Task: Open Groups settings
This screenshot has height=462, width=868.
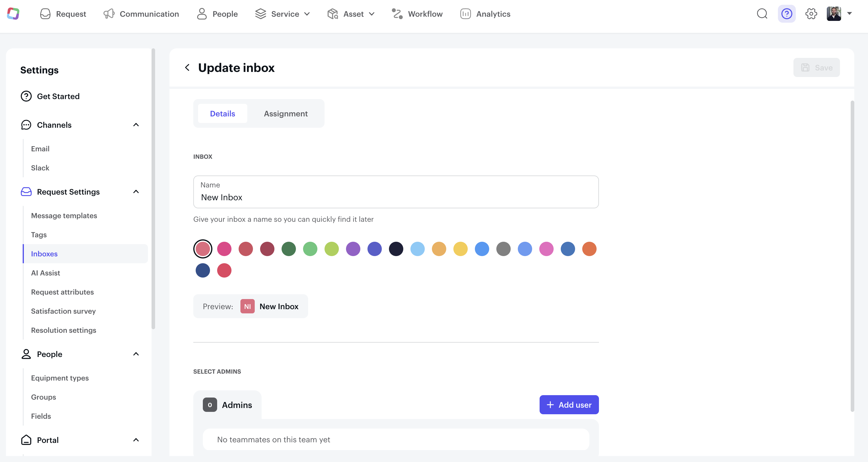Action: click(x=44, y=397)
